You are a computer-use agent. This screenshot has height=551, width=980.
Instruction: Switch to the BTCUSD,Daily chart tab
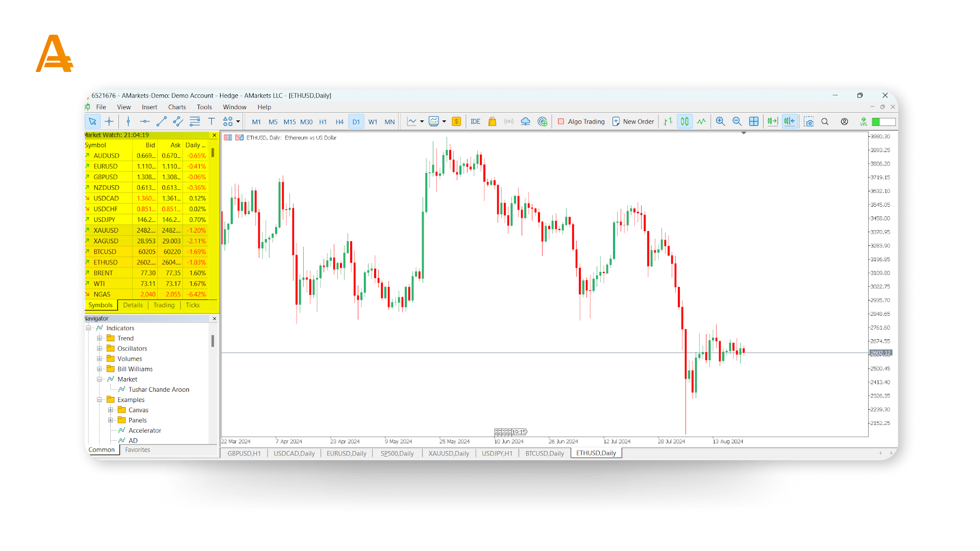click(x=545, y=454)
